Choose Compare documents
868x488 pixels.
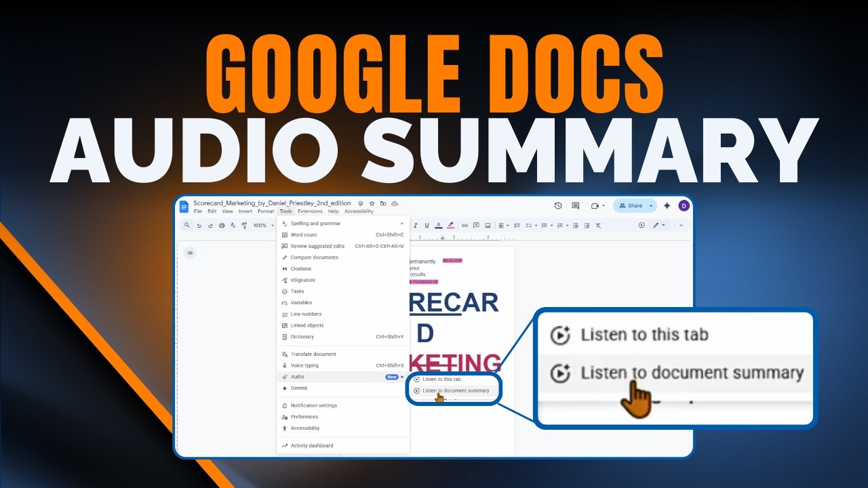(343, 258)
